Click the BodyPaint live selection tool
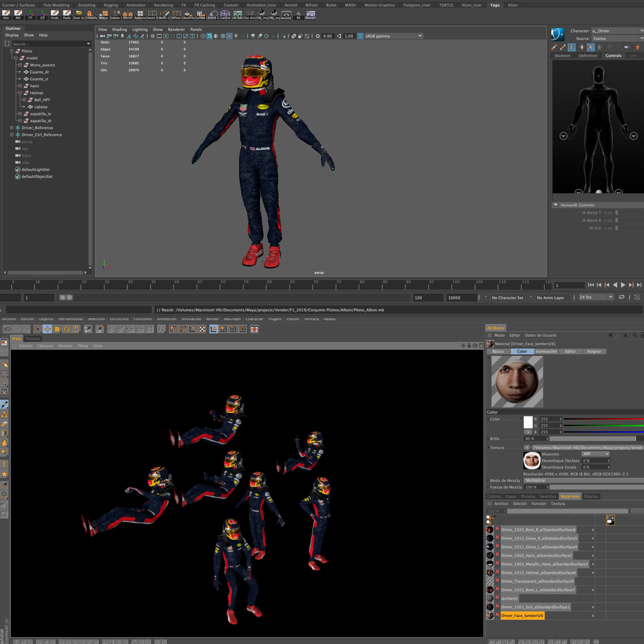 pyautogui.click(x=38, y=329)
